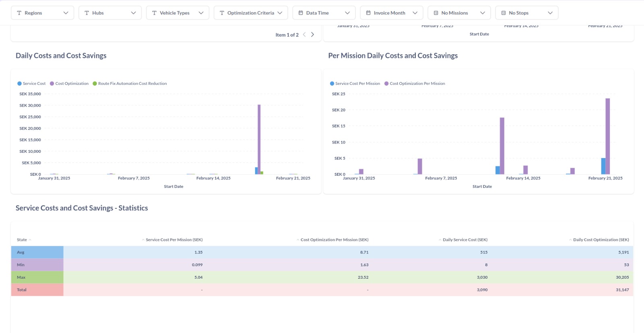Click the calendar icon in Data Time filter

[301, 13]
